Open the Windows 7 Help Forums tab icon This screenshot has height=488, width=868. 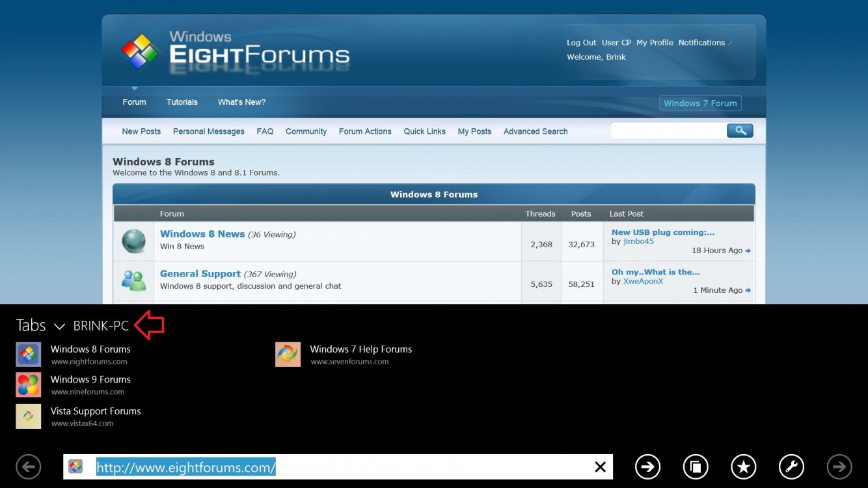tap(288, 355)
